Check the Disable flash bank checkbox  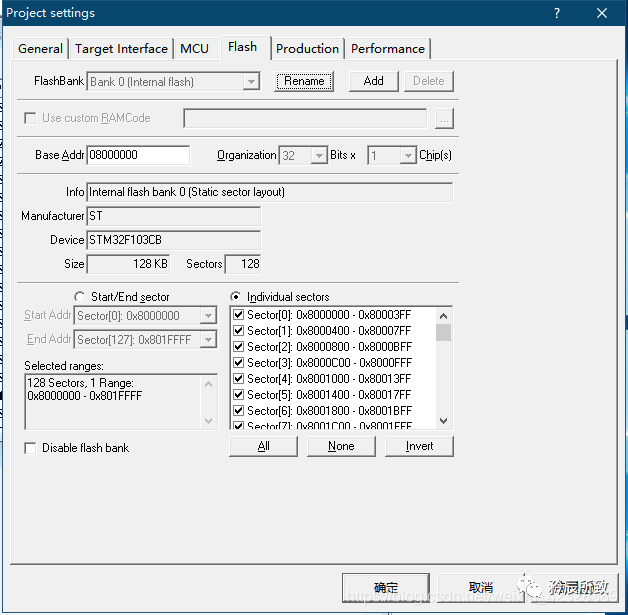[x=30, y=448]
